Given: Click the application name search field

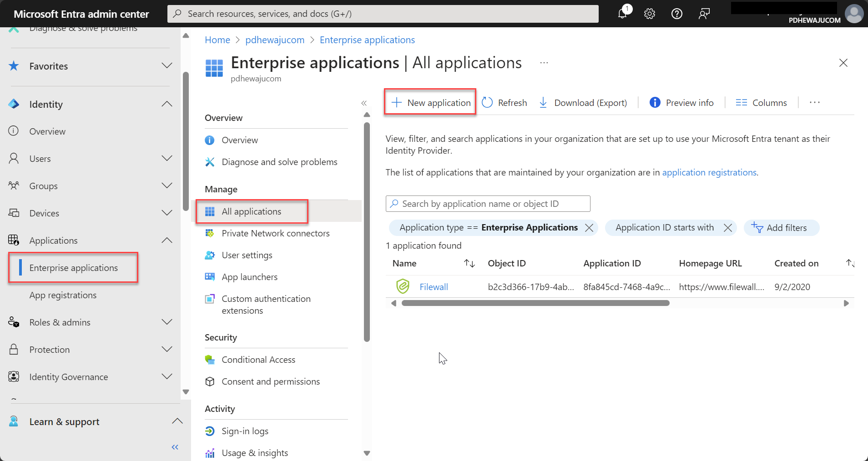Looking at the screenshot, I should click(x=488, y=204).
